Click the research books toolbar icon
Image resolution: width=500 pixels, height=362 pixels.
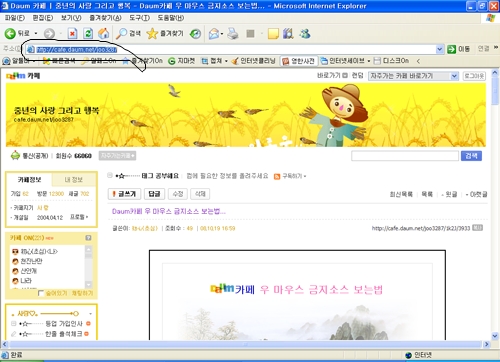[288, 33]
